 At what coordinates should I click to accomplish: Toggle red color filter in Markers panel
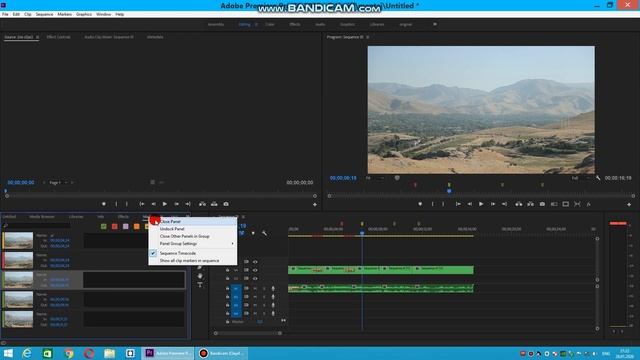click(115, 227)
